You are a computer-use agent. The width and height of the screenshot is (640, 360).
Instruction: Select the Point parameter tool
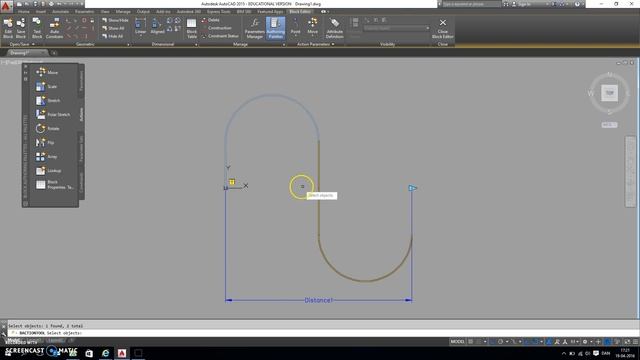296,27
